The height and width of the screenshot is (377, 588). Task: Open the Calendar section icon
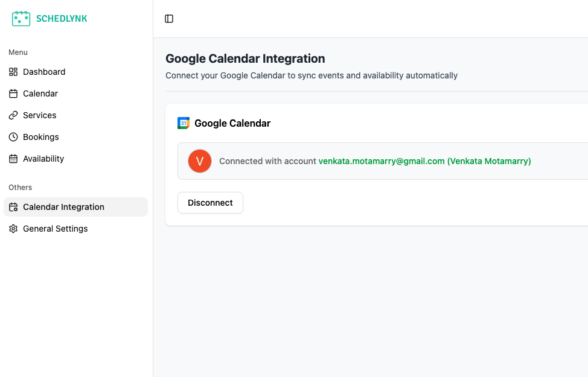pyautogui.click(x=13, y=93)
